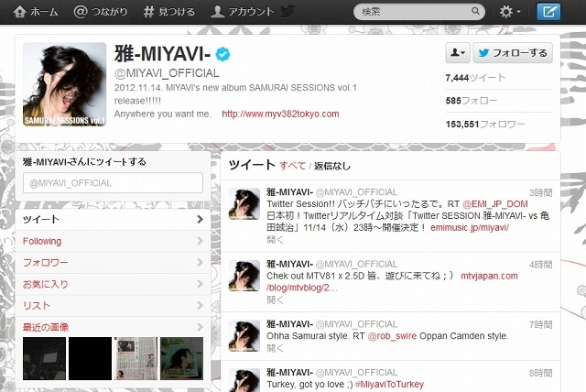Open the #MiyaviToTurkey hashtag
Image resolution: width=586 pixels, height=392 pixels.
coord(389,385)
